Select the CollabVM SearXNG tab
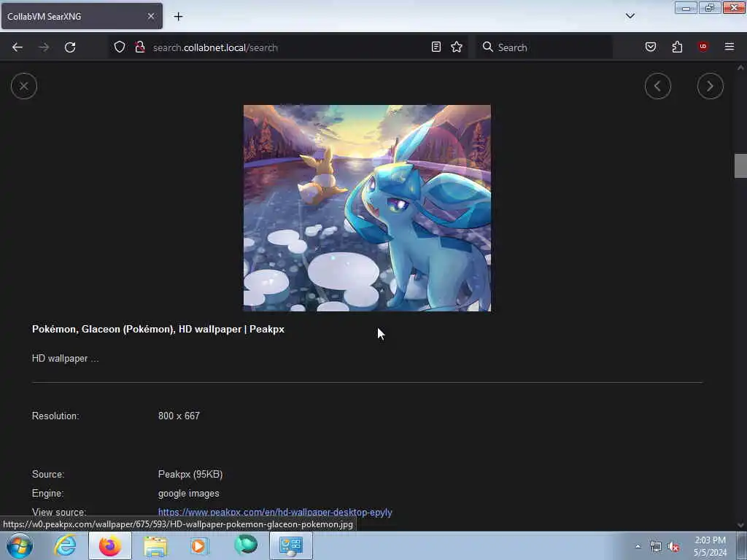Screen dimensions: 747x560 pos(82,16)
